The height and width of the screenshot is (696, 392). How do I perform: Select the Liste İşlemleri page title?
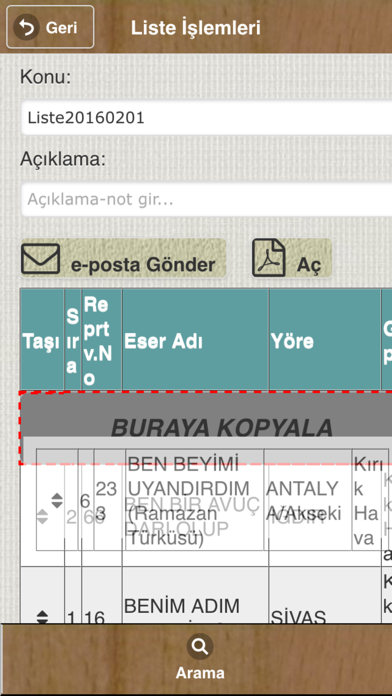click(x=196, y=28)
